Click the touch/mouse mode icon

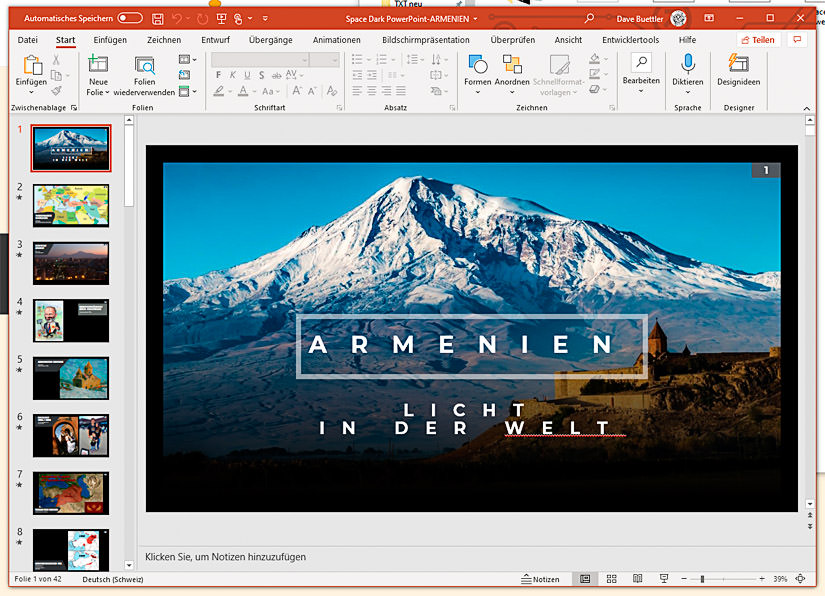point(238,19)
